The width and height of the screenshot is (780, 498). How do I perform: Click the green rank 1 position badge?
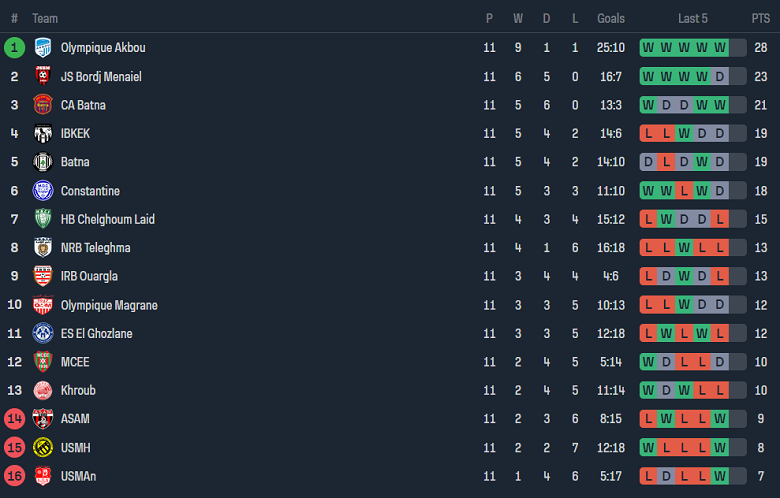click(x=14, y=47)
